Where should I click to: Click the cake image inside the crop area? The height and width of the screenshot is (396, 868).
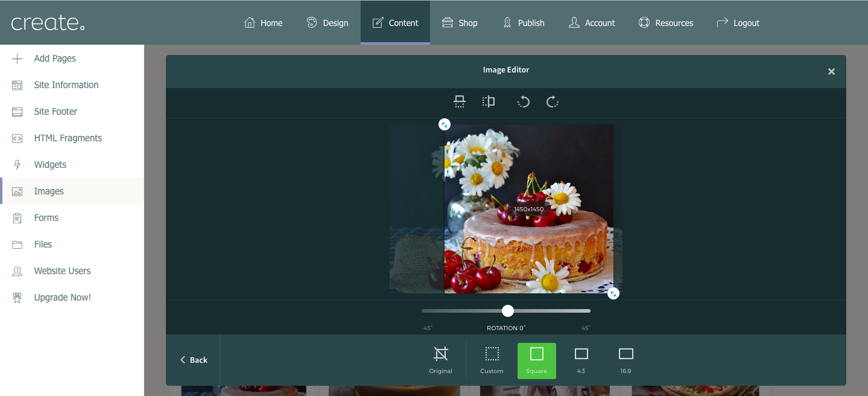529,209
